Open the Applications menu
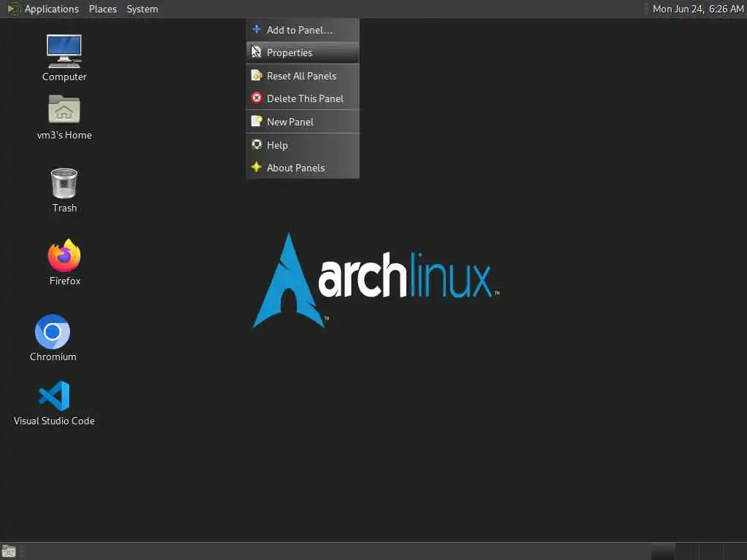Image resolution: width=747 pixels, height=560 pixels. (x=52, y=9)
